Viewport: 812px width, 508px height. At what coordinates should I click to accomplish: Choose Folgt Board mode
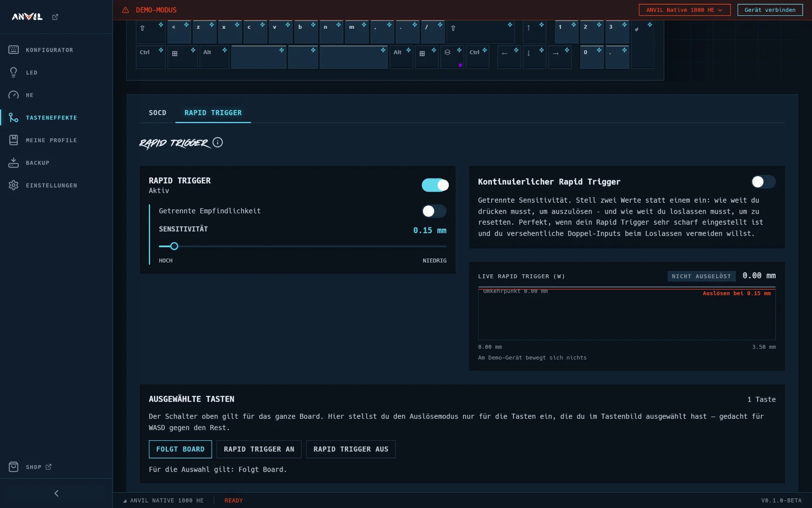[180, 449]
